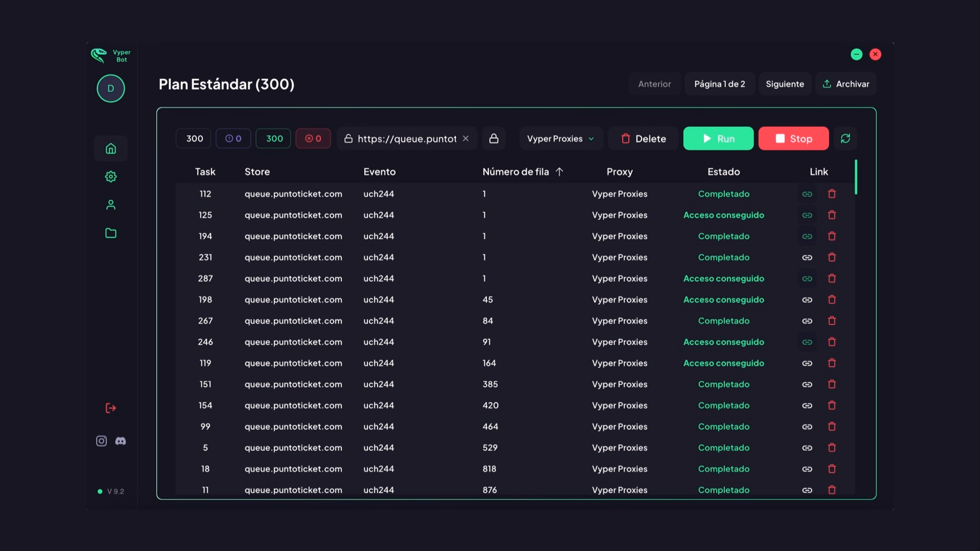Open link icon for task 112
Viewport: 980px width, 551px height.
pyautogui.click(x=807, y=194)
